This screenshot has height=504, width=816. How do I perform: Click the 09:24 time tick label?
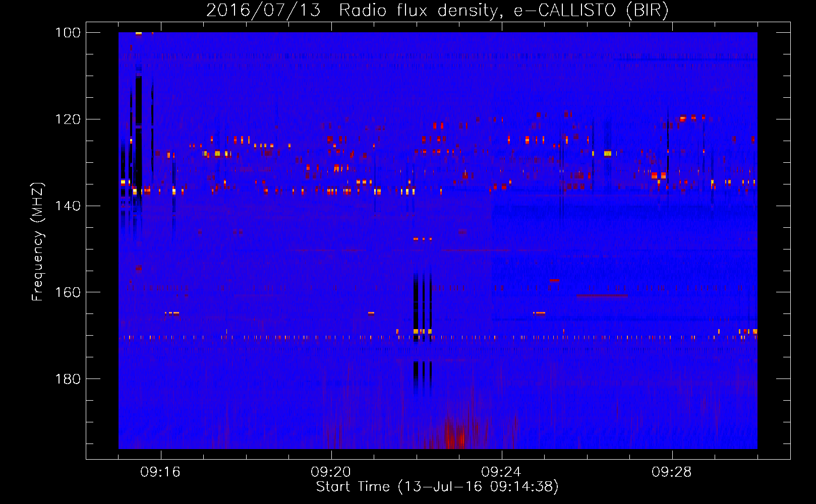pyautogui.click(x=501, y=472)
